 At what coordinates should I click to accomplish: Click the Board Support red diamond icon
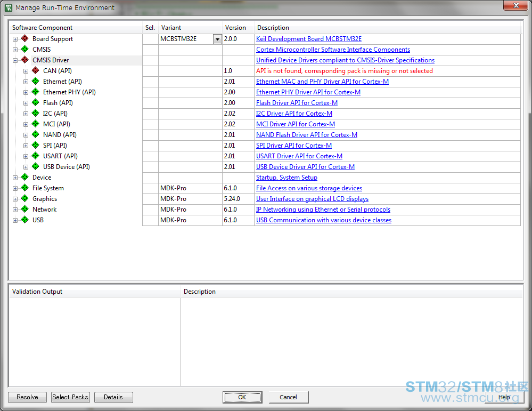tap(25, 38)
